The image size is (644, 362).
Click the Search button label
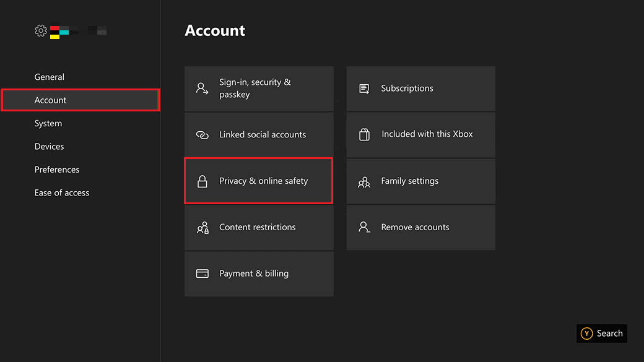(x=609, y=334)
